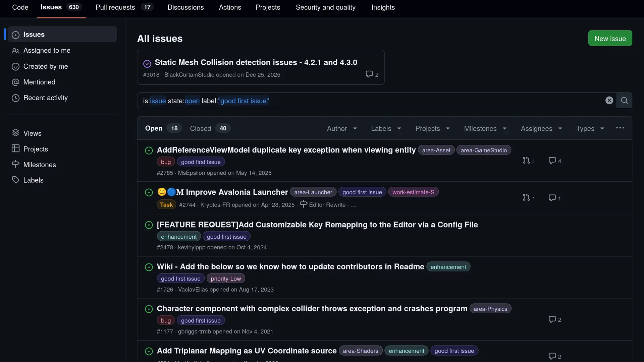The height and width of the screenshot is (362, 644).
Task: Filter by the work-estimate-S label
Action: coord(413,192)
